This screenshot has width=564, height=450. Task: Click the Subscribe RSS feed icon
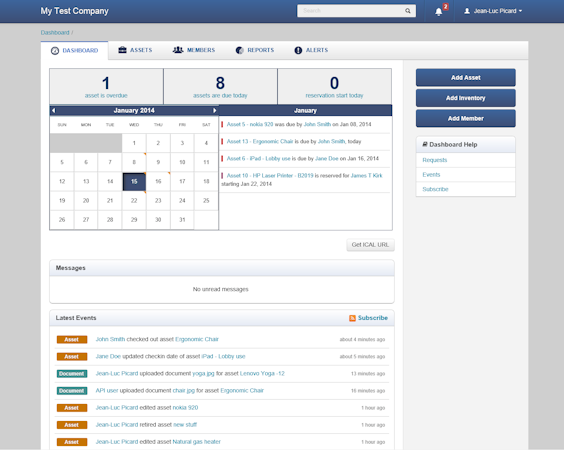352,318
